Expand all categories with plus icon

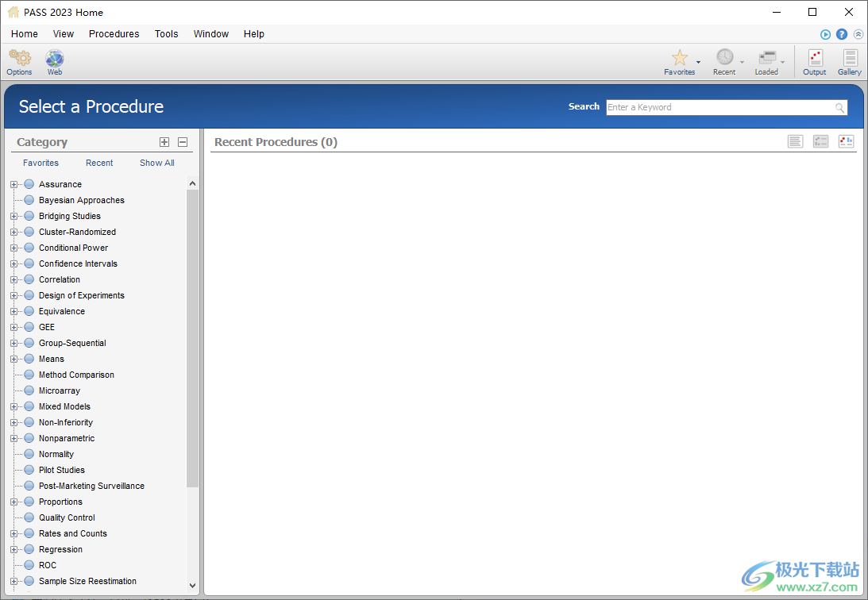point(164,142)
